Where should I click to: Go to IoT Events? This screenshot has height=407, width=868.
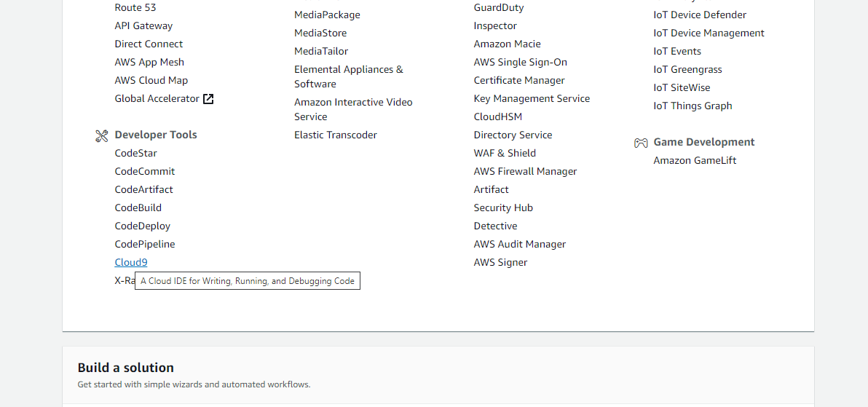click(677, 52)
